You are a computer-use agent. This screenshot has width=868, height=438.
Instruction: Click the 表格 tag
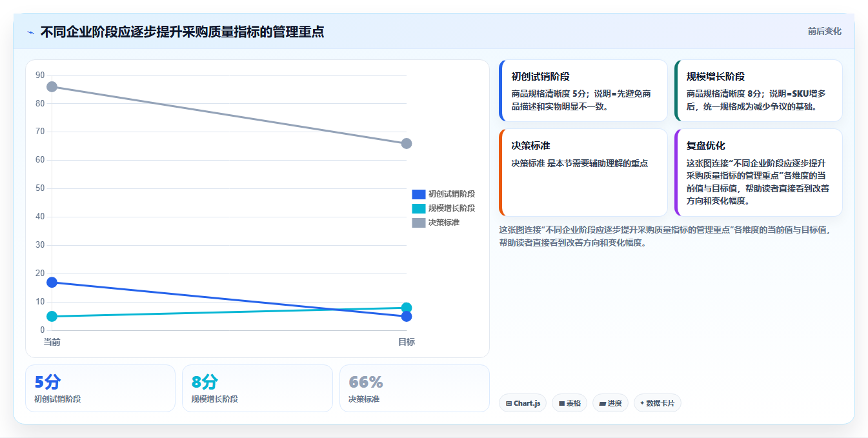pos(569,403)
